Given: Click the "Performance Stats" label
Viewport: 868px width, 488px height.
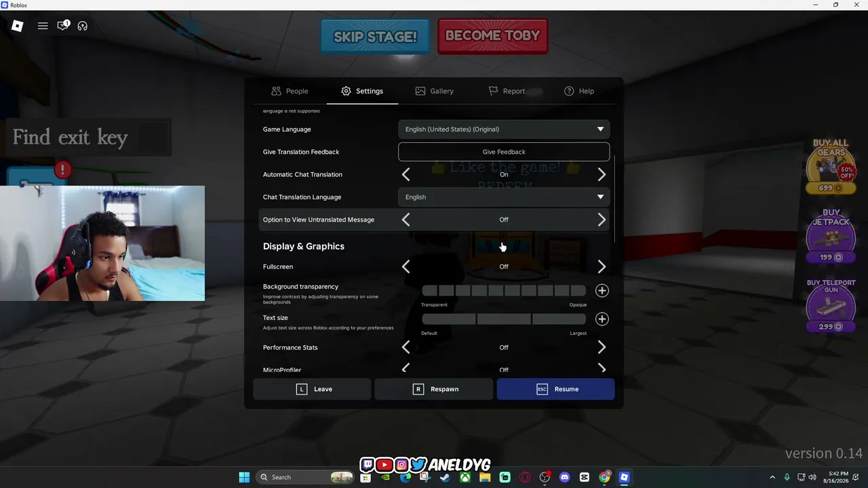Looking at the screenshot, I should click(290, 348).
